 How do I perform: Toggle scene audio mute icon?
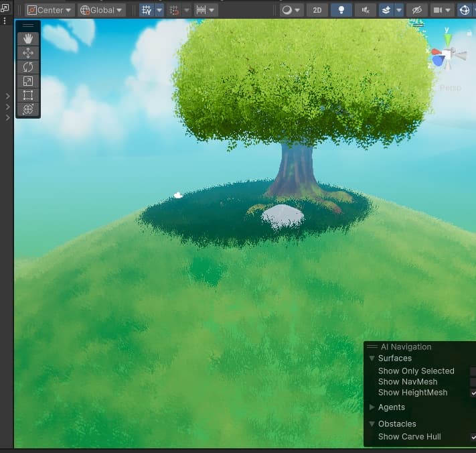(365, 10)
